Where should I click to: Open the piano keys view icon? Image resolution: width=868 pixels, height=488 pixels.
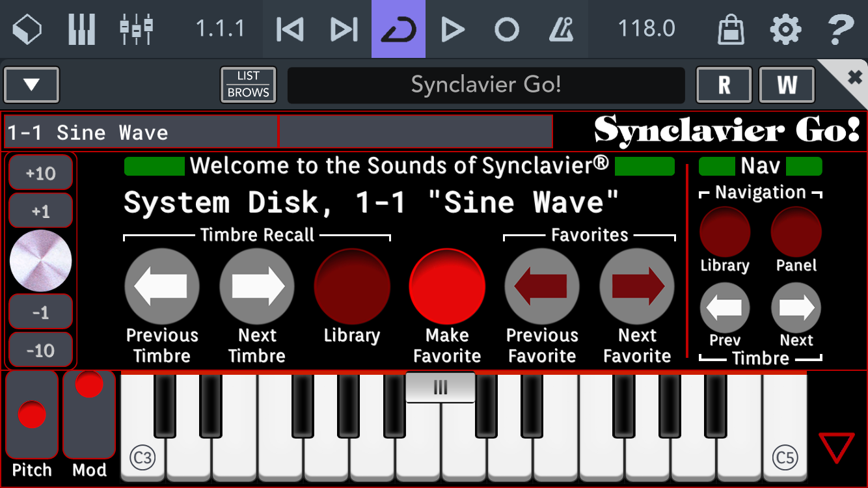pos(81,29)
